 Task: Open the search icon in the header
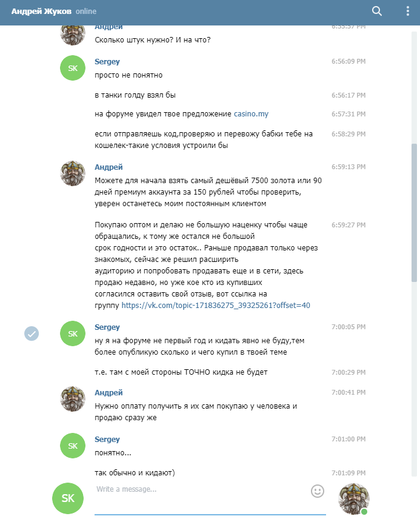coord(376,12)
